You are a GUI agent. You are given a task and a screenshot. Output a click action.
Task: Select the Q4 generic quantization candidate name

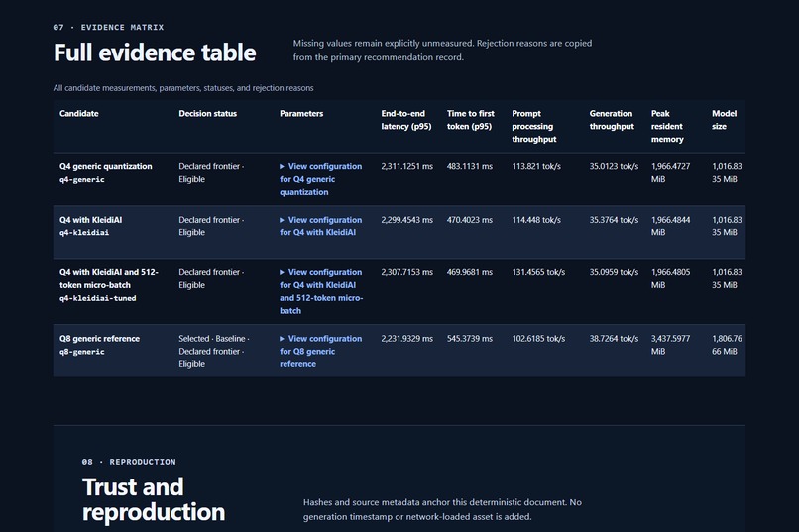point(105,166)
